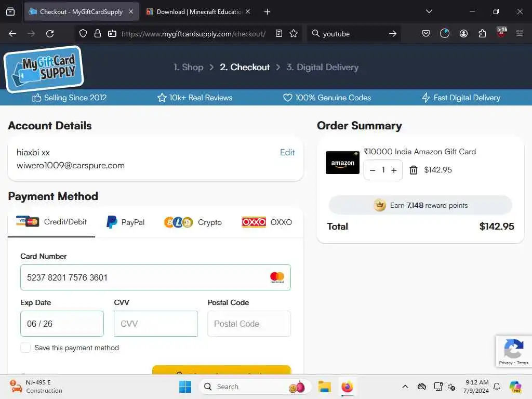The width and height of the screenshot is (532, 399).
Task: List all tabs dropdown arrow
Action: (x=429, y=11)
